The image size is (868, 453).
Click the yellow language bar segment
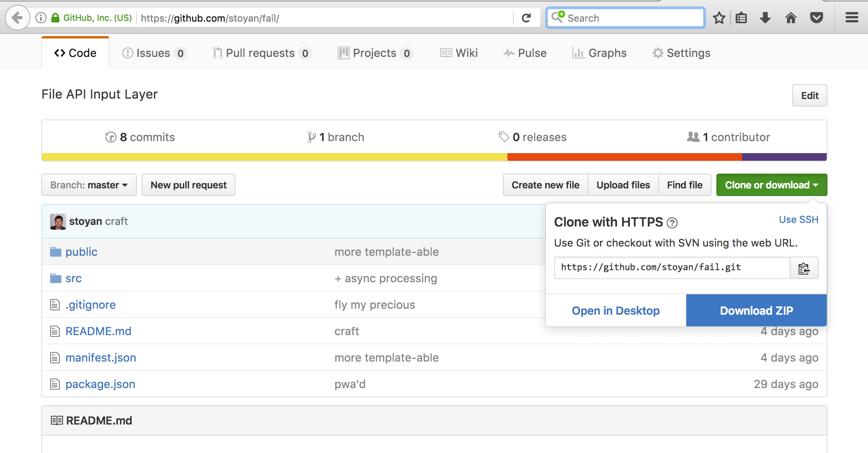pos(274,157)
